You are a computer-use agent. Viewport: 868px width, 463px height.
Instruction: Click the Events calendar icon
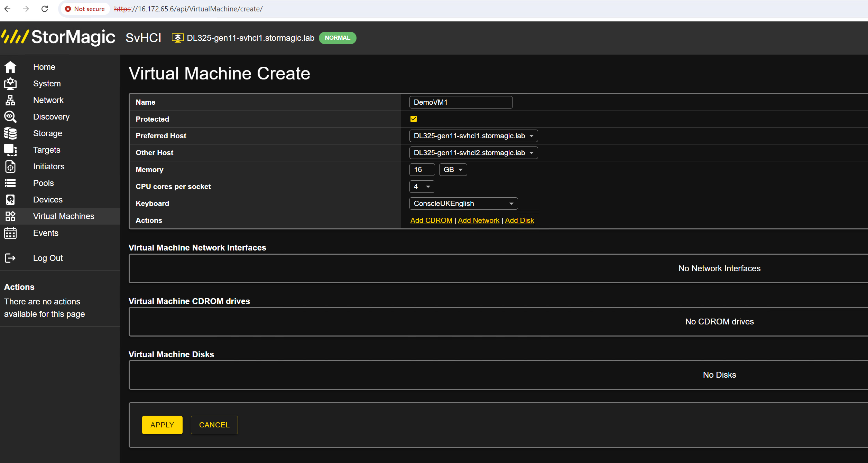point(10,233)
